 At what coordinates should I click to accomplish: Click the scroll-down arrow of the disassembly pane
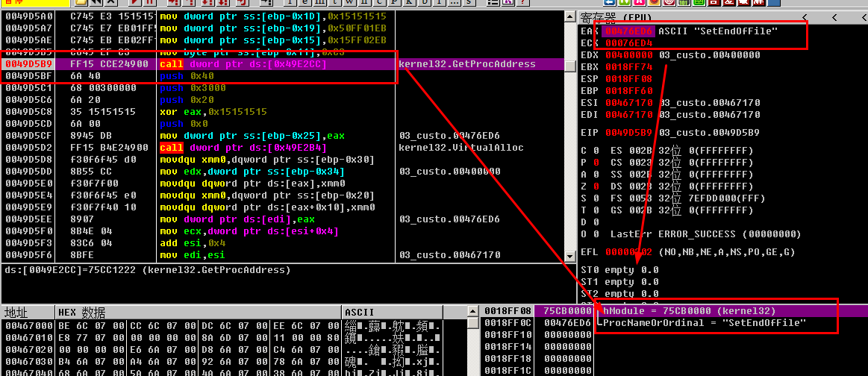(x=569, y=257)
